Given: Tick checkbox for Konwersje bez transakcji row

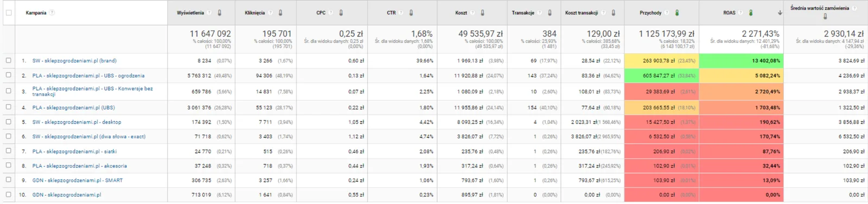Looking at the screenshot, I should click(8, 91).
